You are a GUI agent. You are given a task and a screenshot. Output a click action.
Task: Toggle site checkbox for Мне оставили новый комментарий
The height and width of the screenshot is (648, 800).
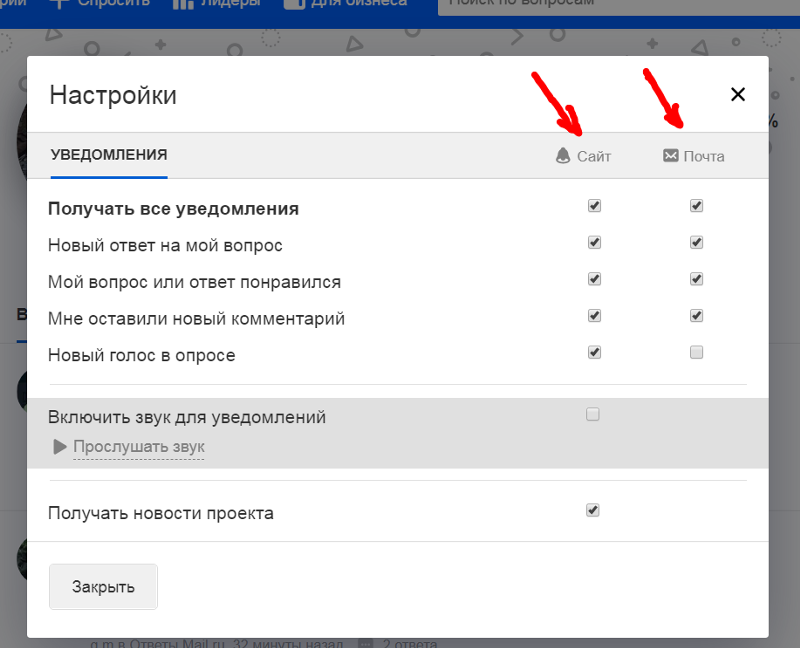594,316
